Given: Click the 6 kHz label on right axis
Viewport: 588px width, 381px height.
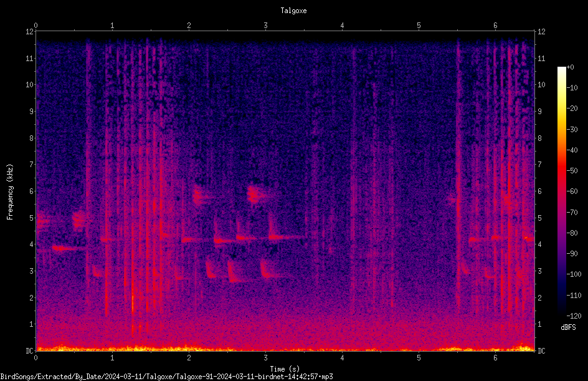Looking at the screenshot, I should point(539,191).
